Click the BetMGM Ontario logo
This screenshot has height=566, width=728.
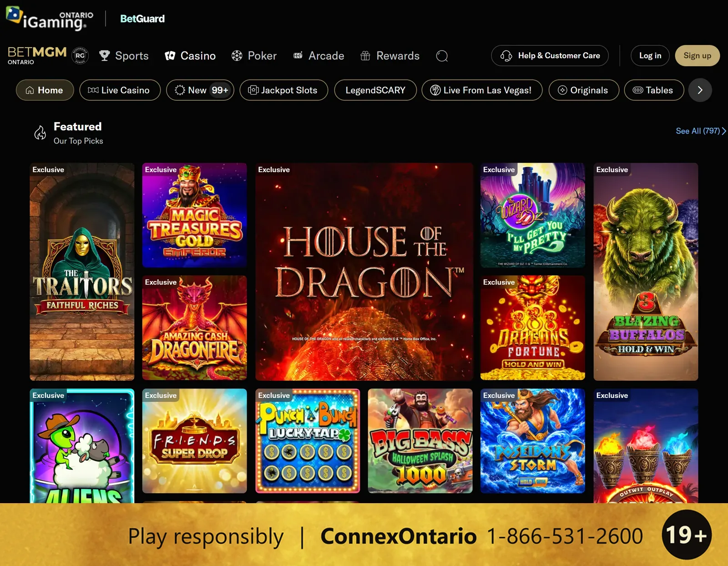[x=37, y=56]
